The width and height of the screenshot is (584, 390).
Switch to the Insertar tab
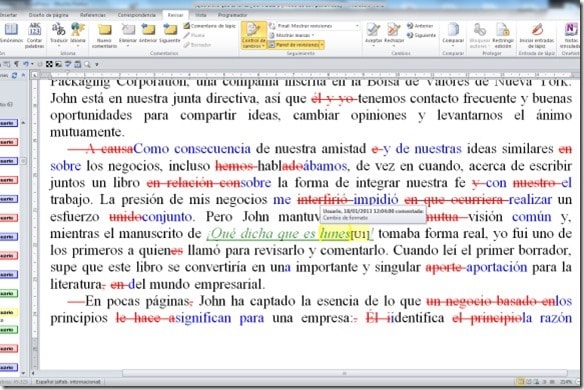tap(8, 15)
